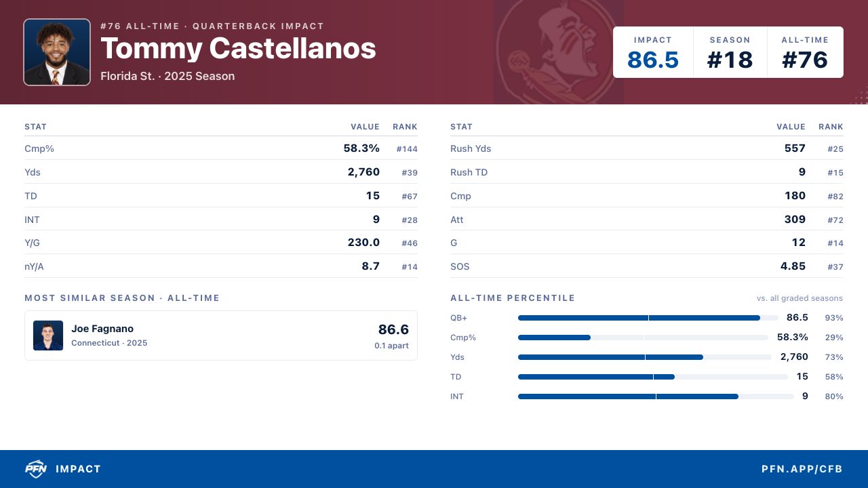Click the Rank column header in left table

(405, 127)
